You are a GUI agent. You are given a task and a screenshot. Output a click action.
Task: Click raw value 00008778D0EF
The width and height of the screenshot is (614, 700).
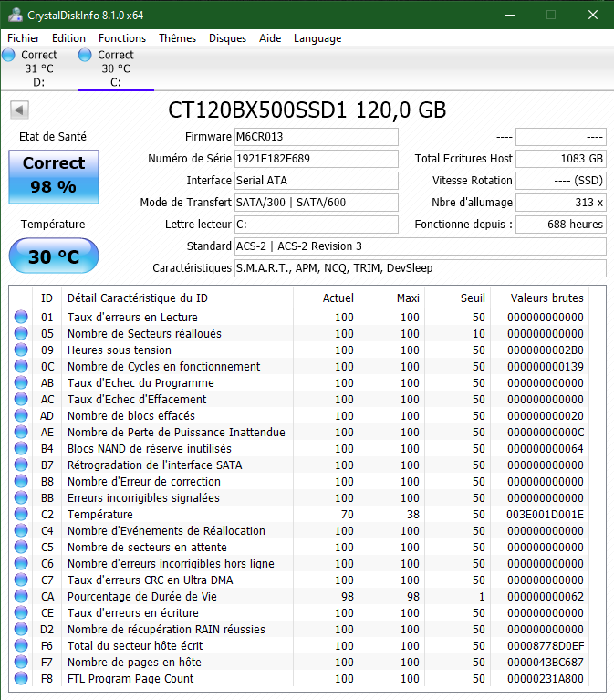[546, 645]
